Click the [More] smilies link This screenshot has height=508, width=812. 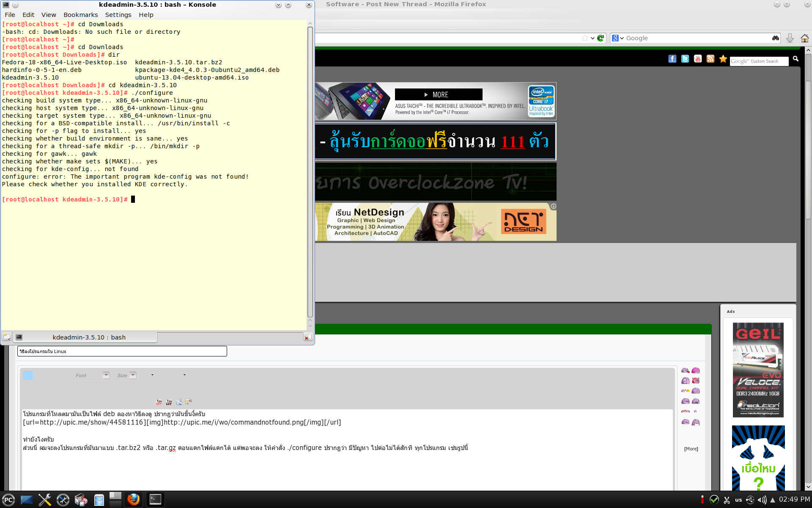pos(691,449)
